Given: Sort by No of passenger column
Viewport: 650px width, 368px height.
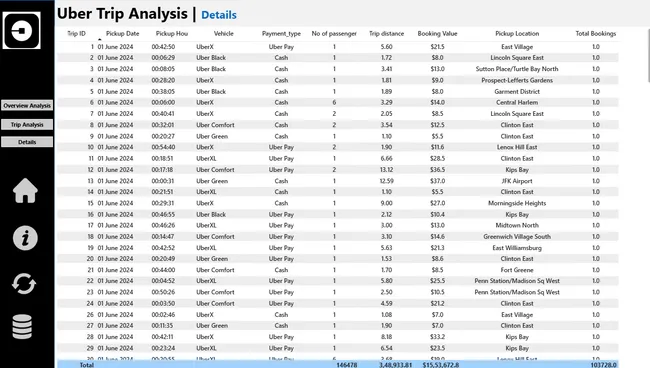Looking at the screenshot, I should click(334, 34).
